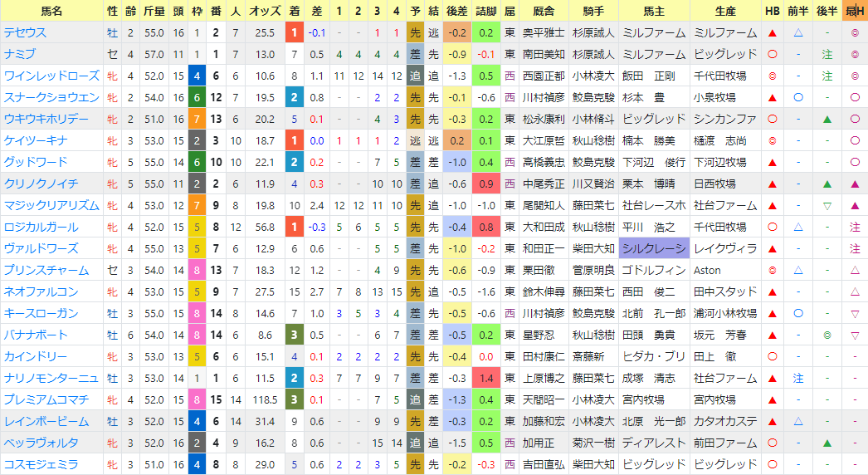Sort by the オッズ column header

pos(265,11)
